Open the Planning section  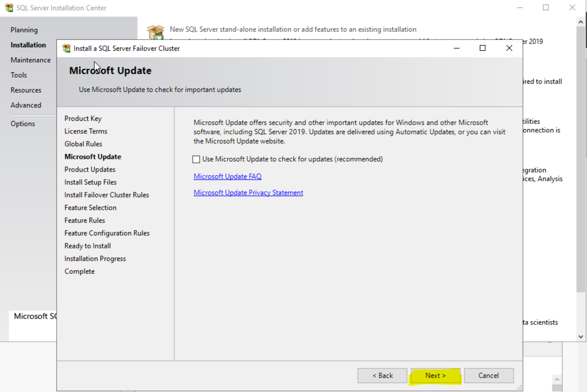(24, 30)
